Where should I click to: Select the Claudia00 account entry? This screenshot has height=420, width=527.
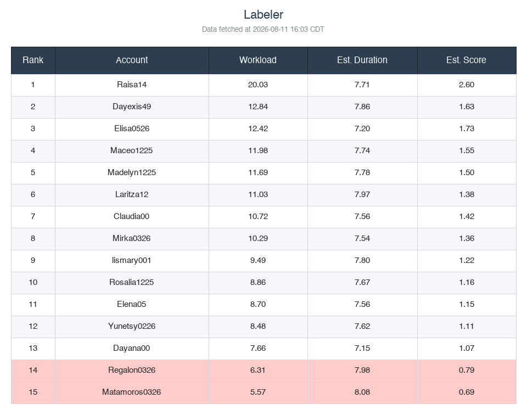[132, 216]
